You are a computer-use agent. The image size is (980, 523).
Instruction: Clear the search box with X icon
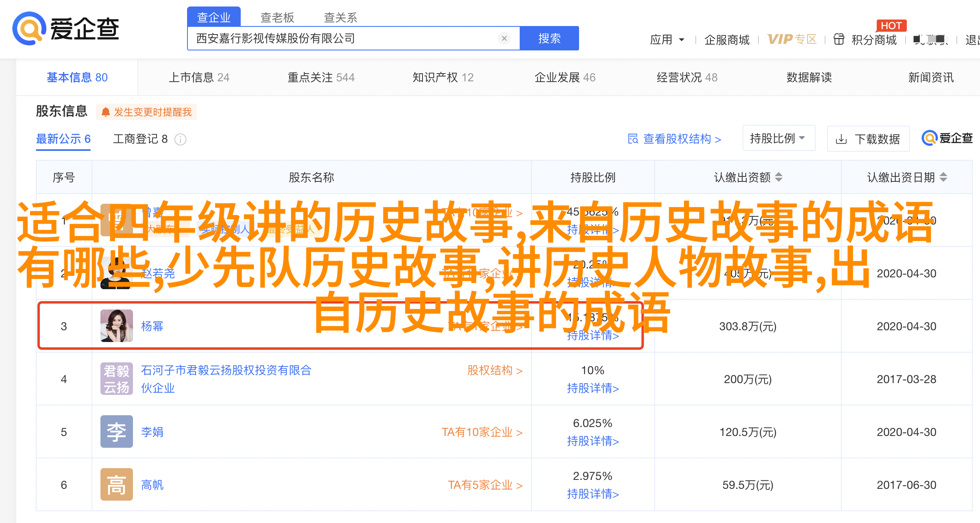tap(504, 38)
